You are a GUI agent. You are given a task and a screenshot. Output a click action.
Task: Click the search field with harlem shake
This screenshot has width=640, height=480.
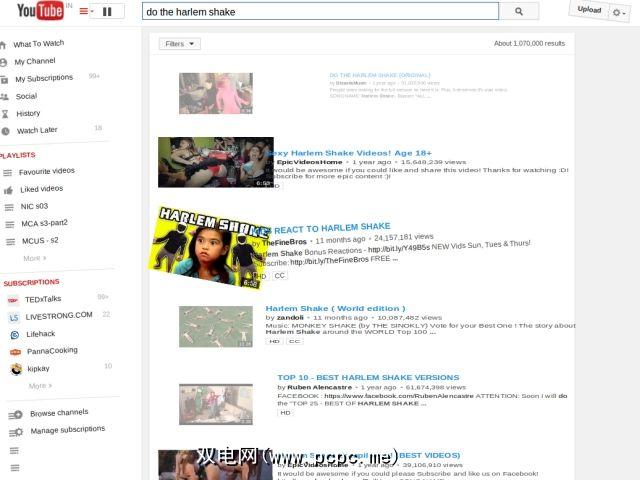(320, 11)
